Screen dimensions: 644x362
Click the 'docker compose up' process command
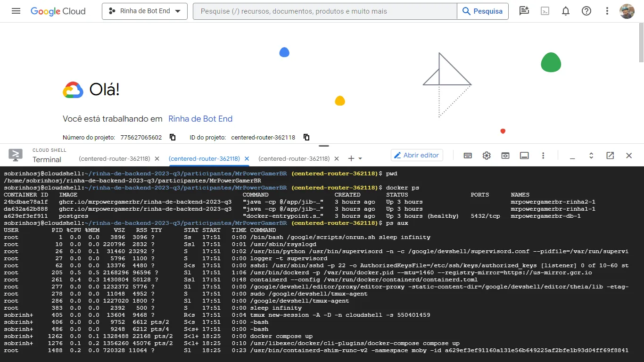tap(281, 336)
